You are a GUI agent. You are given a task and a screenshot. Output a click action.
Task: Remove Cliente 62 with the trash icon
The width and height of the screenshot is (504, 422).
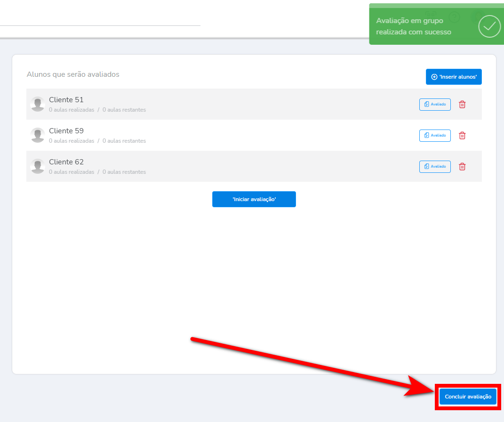tap(462, 167)
